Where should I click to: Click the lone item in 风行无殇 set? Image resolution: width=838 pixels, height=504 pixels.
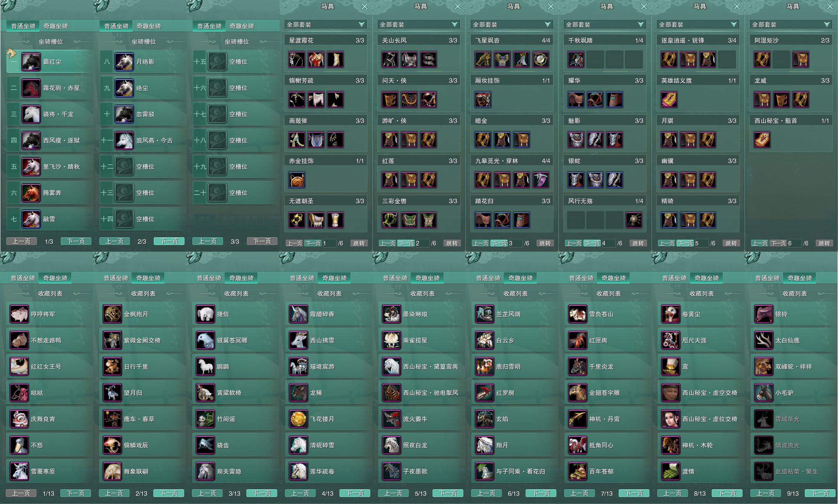(x=633, y=220)
